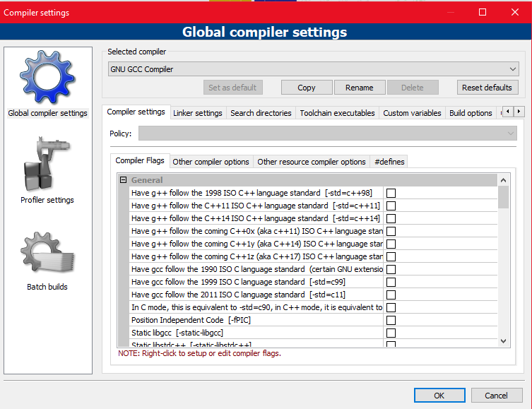Image resolution: width=532 pixels, height=409 pixels.
Task: Enable the -std=c++98 flag checkbox
Action: point(391,193)
